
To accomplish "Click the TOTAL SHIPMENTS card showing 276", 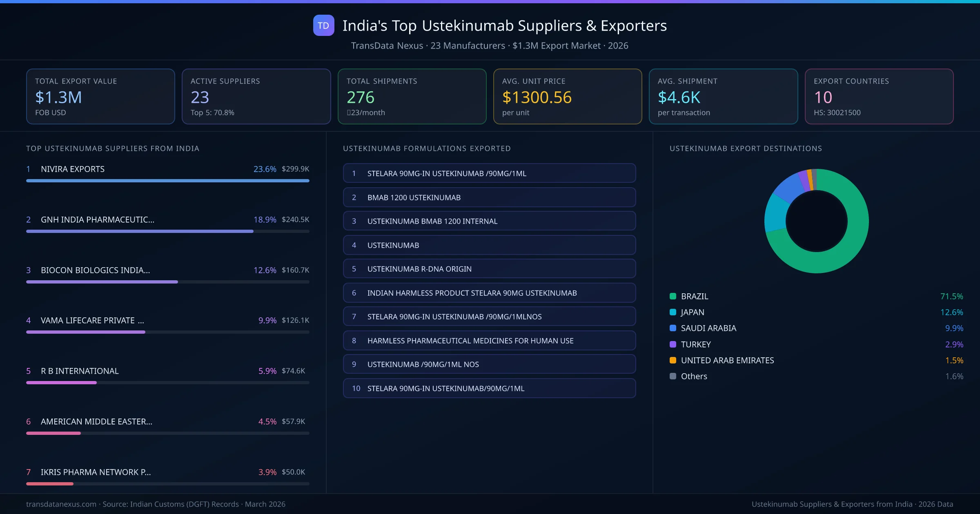I will coord(412,96).
